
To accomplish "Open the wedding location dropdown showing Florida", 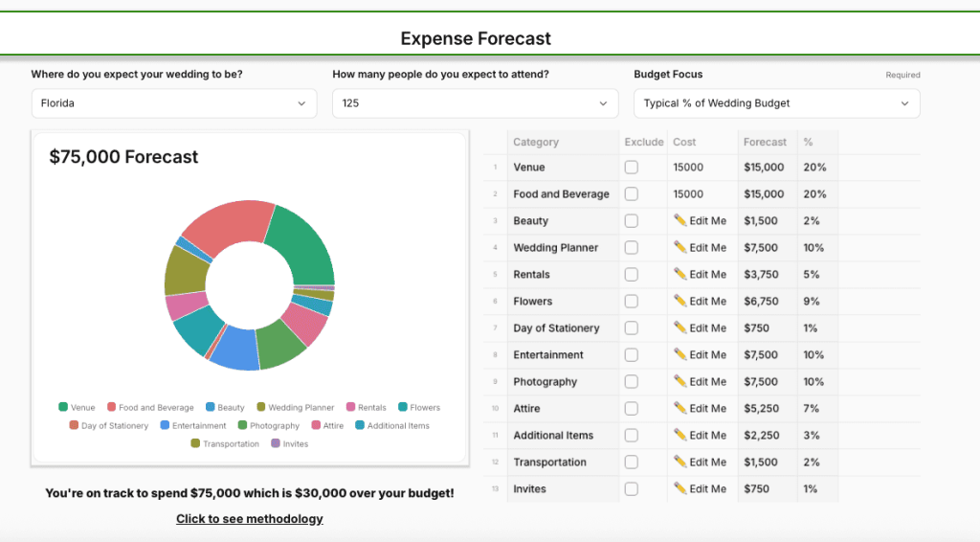I will (x=173, y=103).
